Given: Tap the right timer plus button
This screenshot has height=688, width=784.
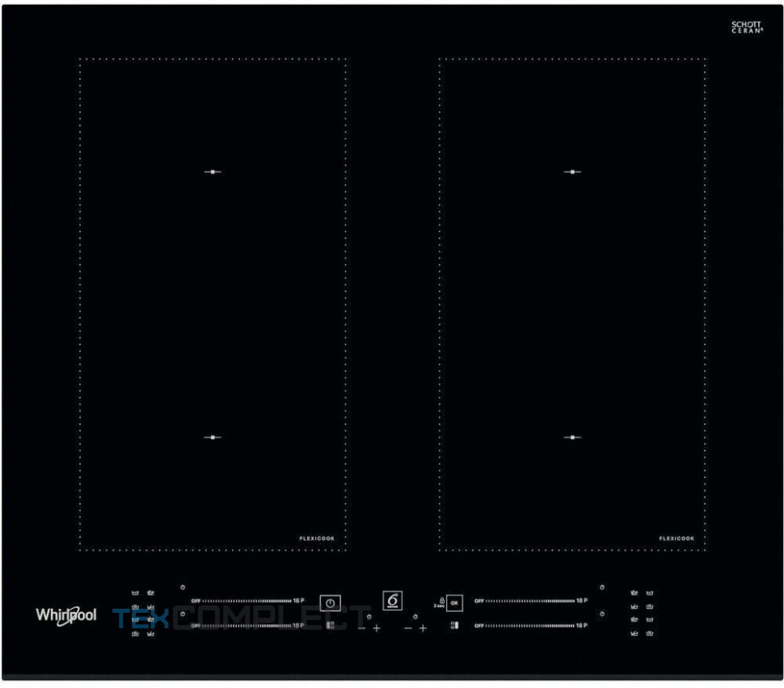Looking at the screenshot, I should click(423, 628).
